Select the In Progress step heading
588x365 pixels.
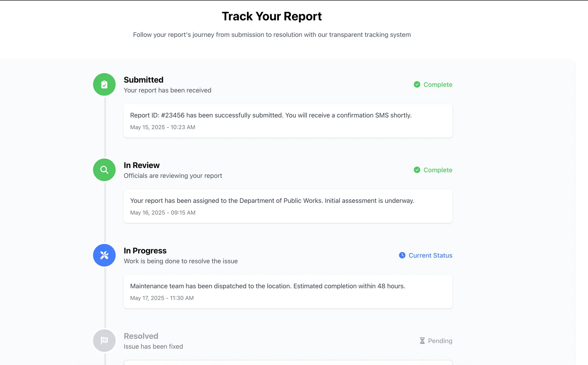coord(145,251)
